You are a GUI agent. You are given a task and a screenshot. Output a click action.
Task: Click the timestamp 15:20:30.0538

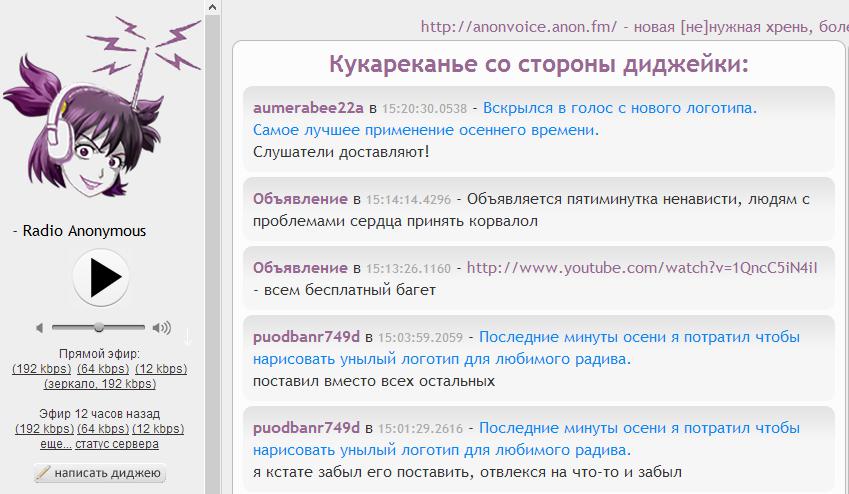click(x=424, y=109)
